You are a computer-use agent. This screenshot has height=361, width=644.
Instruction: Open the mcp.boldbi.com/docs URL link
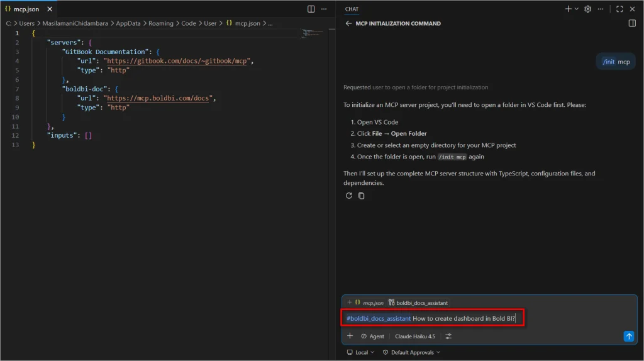point(158,98)
